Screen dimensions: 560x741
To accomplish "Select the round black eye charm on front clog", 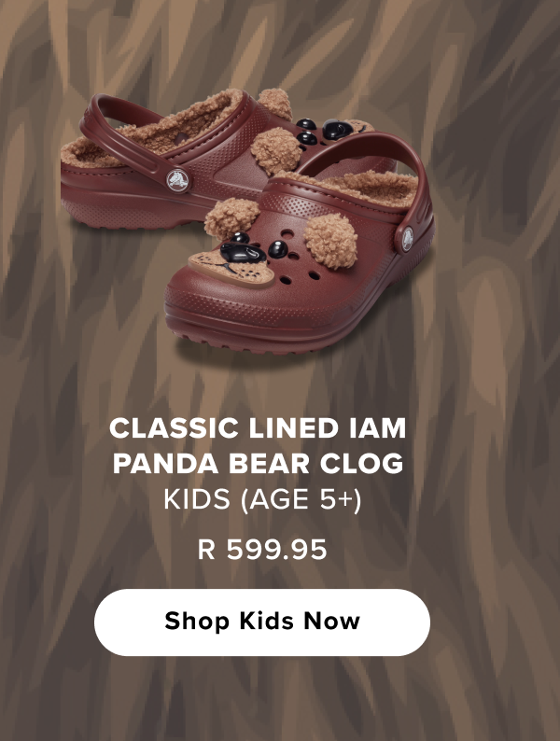I will 278,249.
